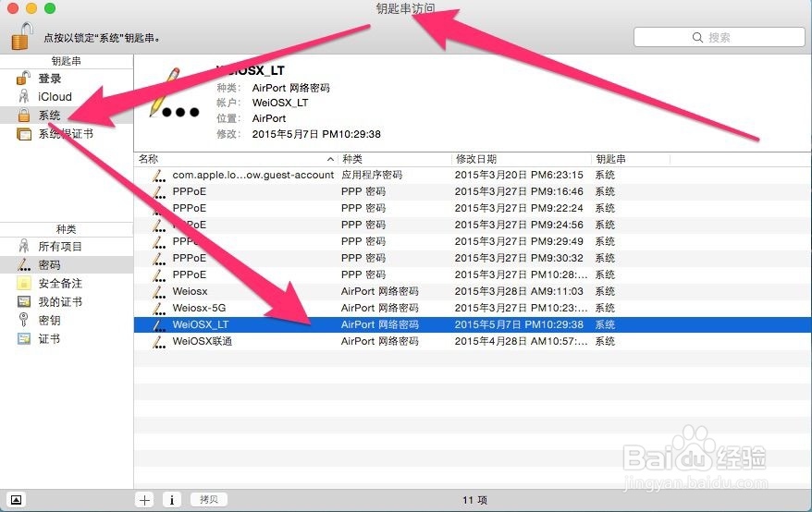Select the PPP 密码 row modified PM9:24:56
Screen dimensions: 812x512
coord(473,225)
